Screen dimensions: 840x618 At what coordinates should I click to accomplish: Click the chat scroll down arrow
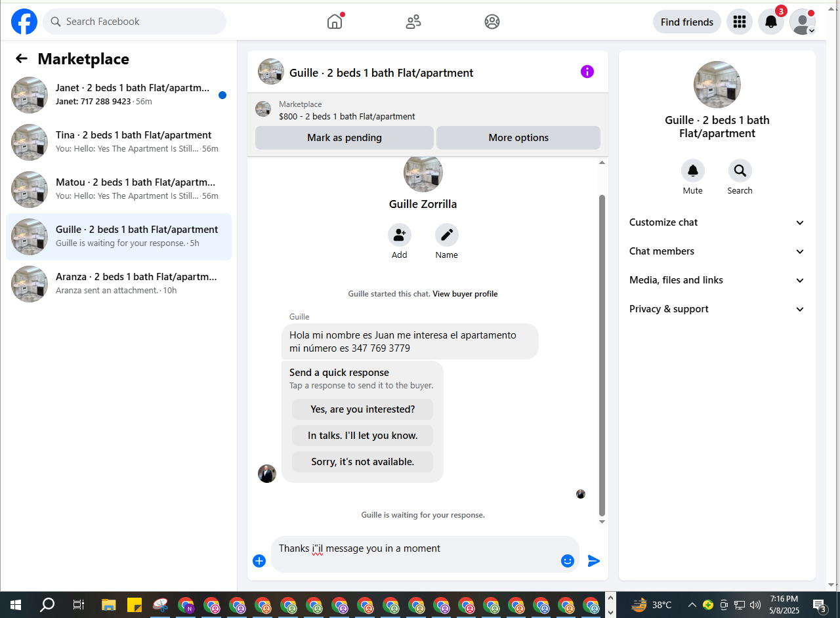[602, 522]
